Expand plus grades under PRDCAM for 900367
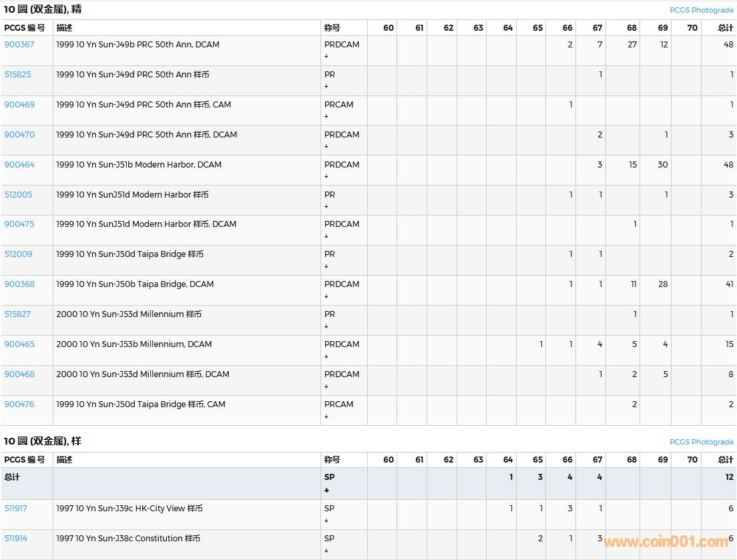 point(326,57)
